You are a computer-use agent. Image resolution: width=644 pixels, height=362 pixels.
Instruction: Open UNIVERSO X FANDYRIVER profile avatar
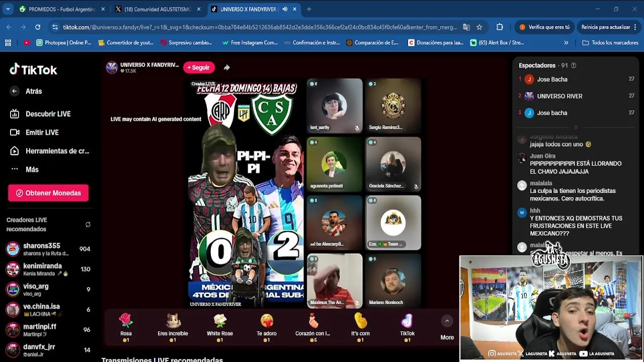pos(112,67)
